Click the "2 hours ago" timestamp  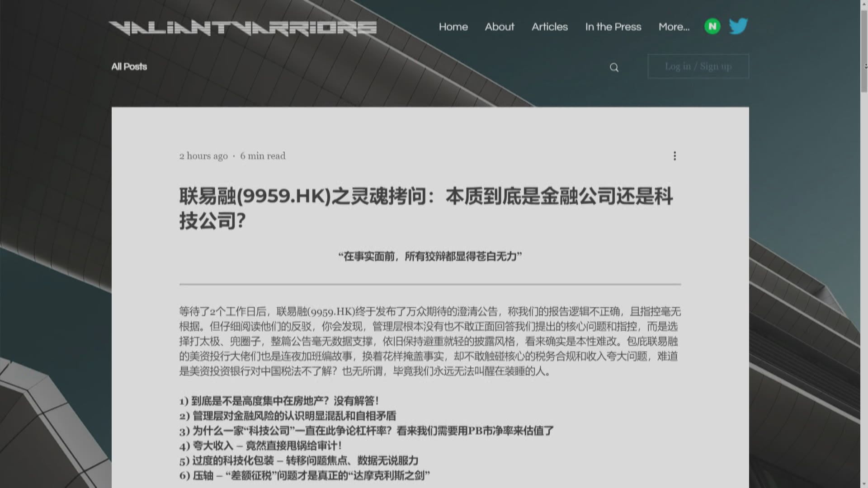203,155
